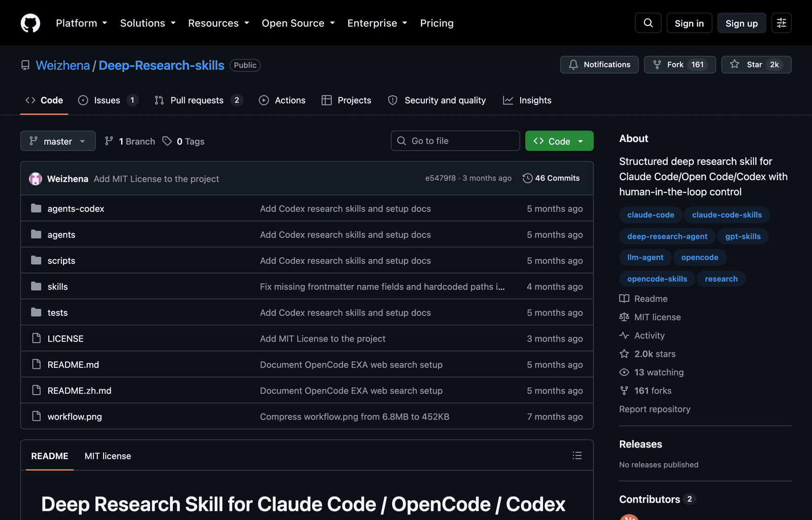The height and width of the screenshot is (520, 812).
Task: Select the MIT license readme tab
Action: click(108, 456)
